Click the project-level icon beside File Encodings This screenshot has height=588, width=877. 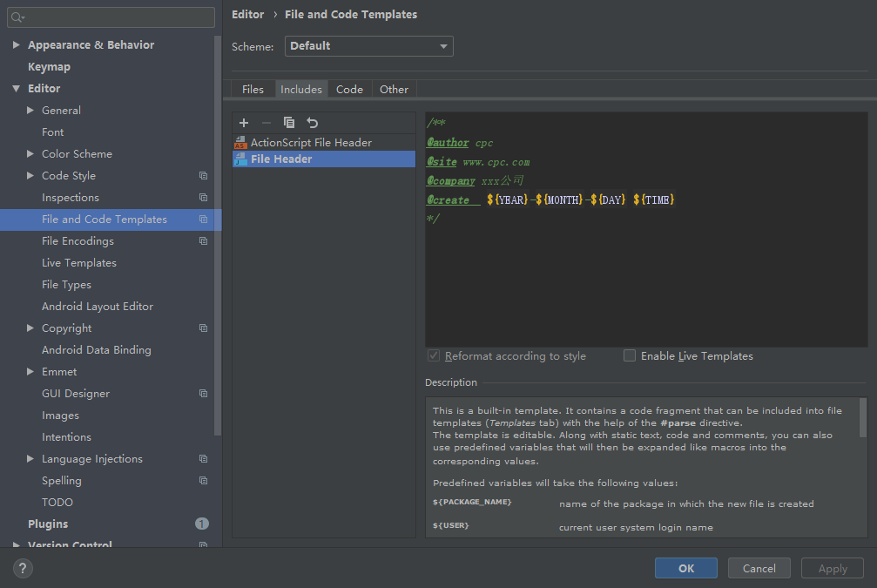[203, 241]
